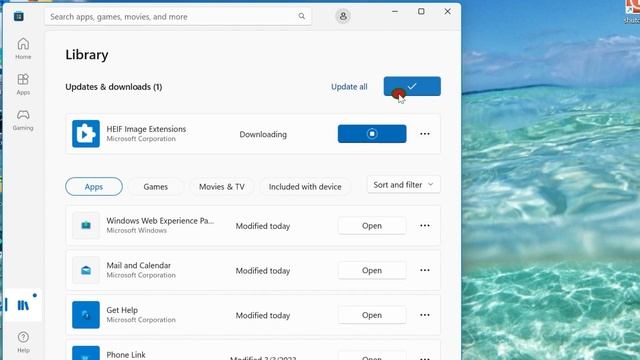The height and width of the screenshot is (360, 640).
Task: Open more options for Mail and Calendar
Action: [x=425, y=270]
